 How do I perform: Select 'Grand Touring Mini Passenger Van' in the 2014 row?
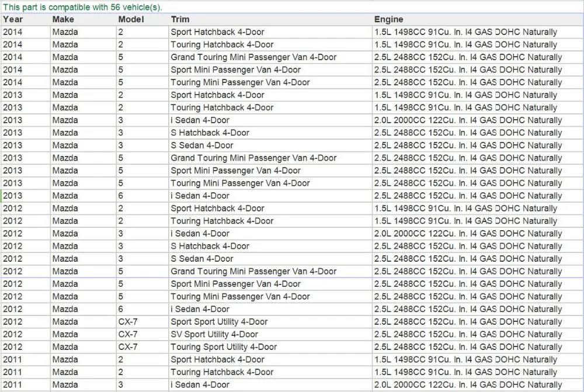point(239,57)
